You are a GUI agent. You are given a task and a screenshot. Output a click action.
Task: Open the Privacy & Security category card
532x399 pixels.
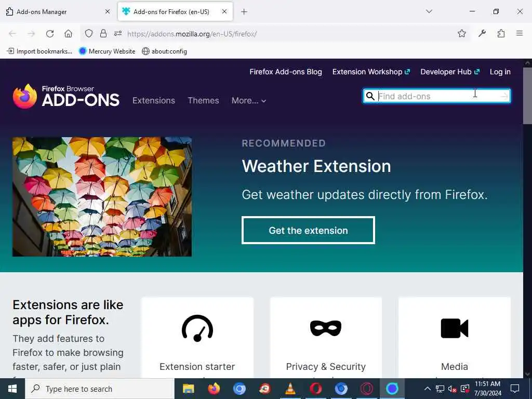tap(326, 338)
